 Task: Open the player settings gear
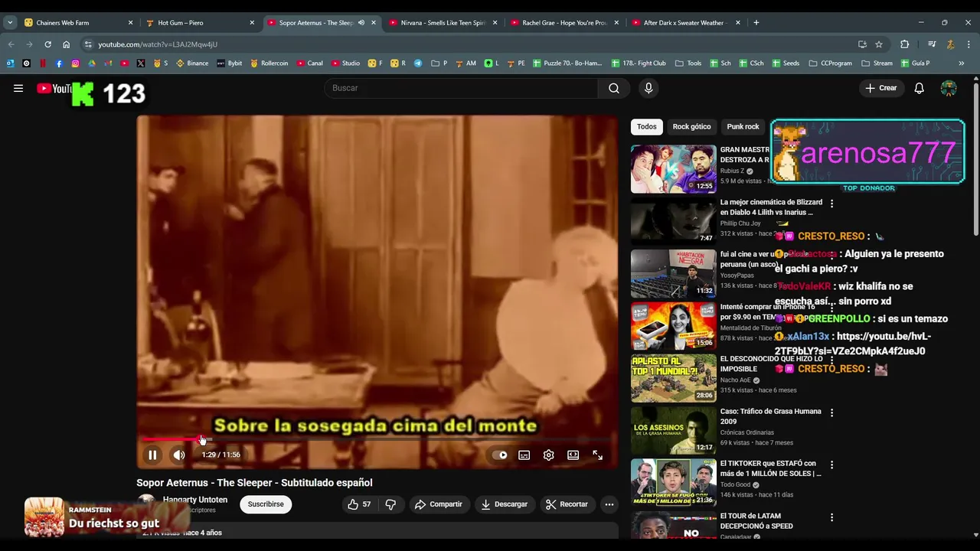[548, 455]
